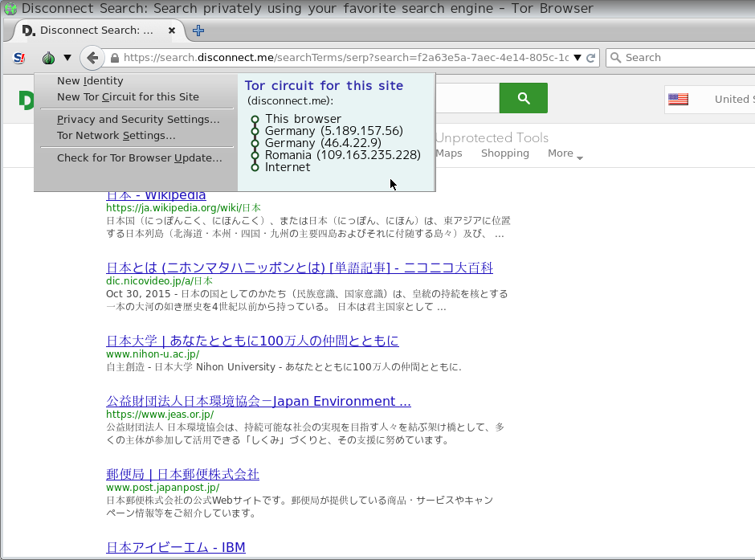Click the Unprotected Tools heading
Image resolution: width=755 pixels, height=560 pixels.
coord(492,137)
